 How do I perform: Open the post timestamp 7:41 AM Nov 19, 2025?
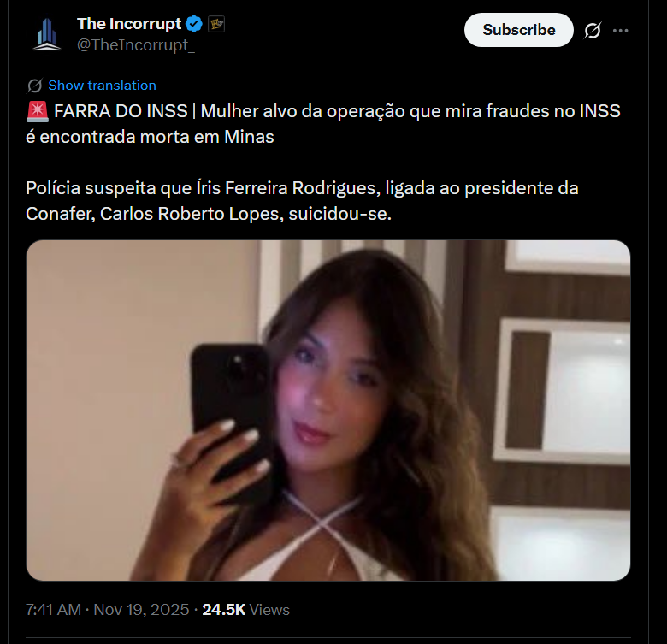pyautogui.click(x=107, y=610)
